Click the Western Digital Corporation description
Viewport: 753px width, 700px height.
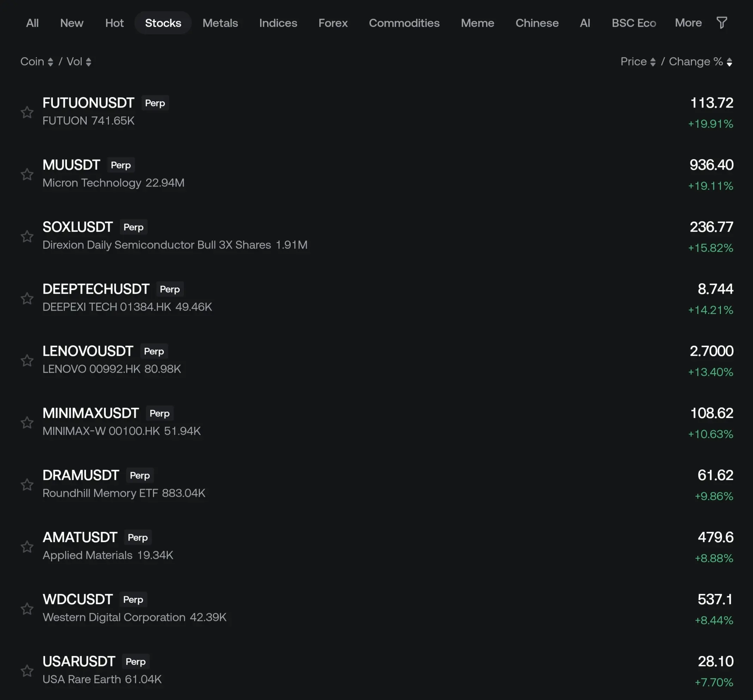coord(114,617)
